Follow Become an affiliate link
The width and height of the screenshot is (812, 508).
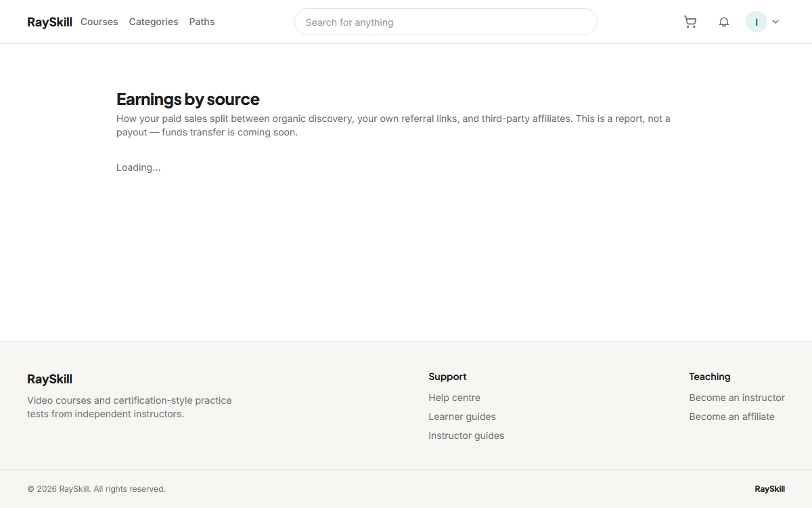(x=732, y=417)
